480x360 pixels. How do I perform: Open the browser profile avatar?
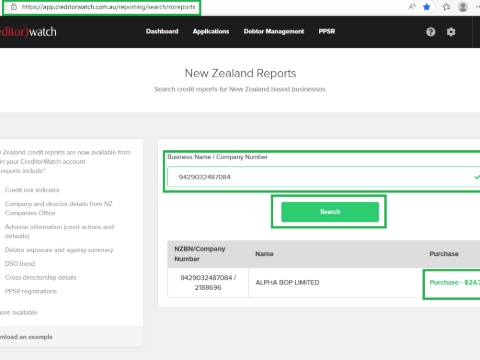(x=463, y=7)
